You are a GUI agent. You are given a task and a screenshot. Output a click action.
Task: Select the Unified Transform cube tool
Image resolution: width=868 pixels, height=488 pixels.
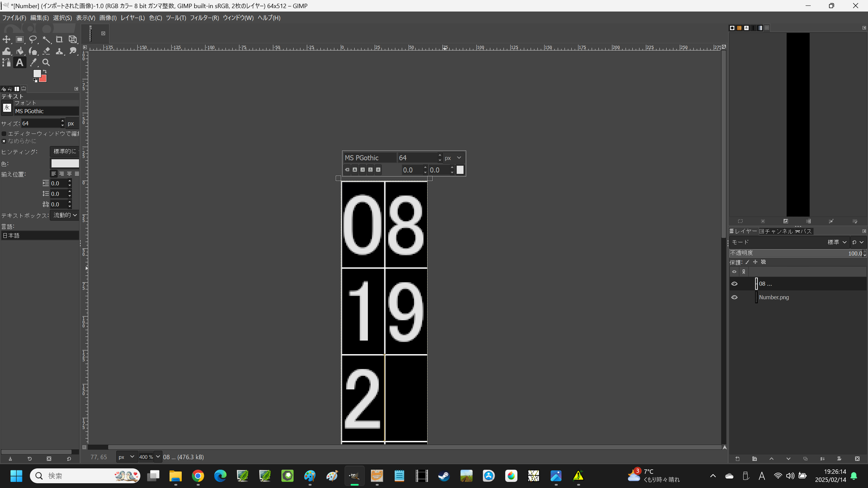(73, 39)
